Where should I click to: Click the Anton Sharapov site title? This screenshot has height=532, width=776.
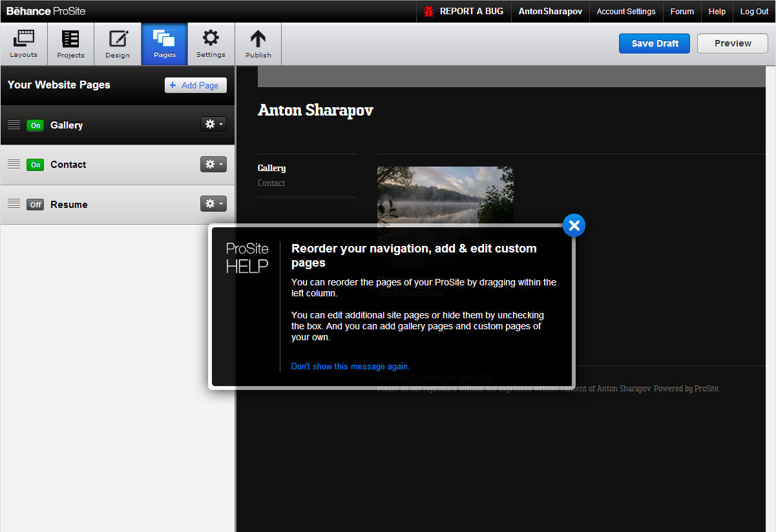(315, 110)
